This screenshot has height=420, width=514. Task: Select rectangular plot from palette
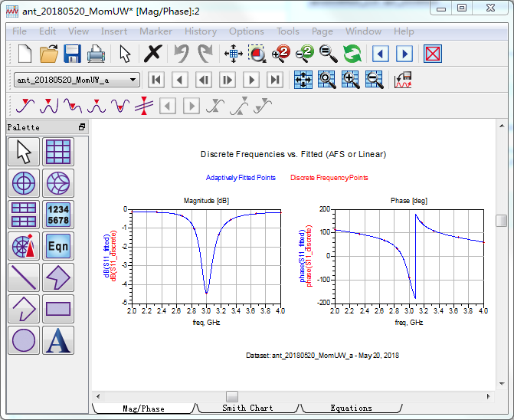pyautogui.click(x=58, y=152)
